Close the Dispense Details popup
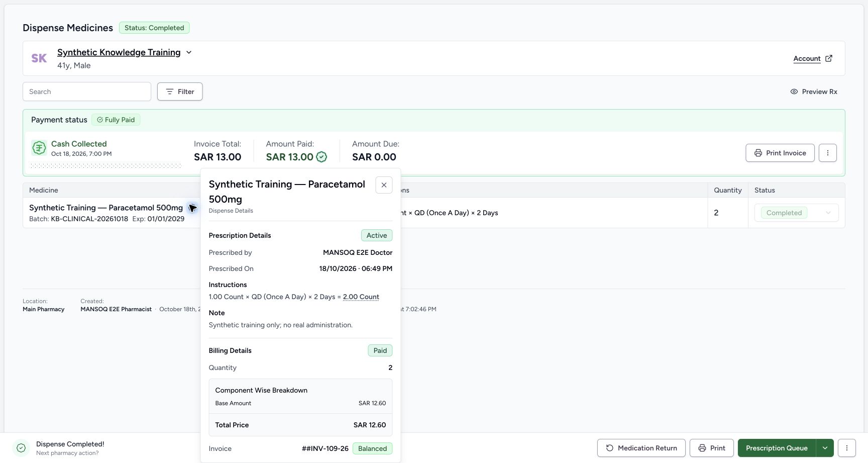 [384, 185]
